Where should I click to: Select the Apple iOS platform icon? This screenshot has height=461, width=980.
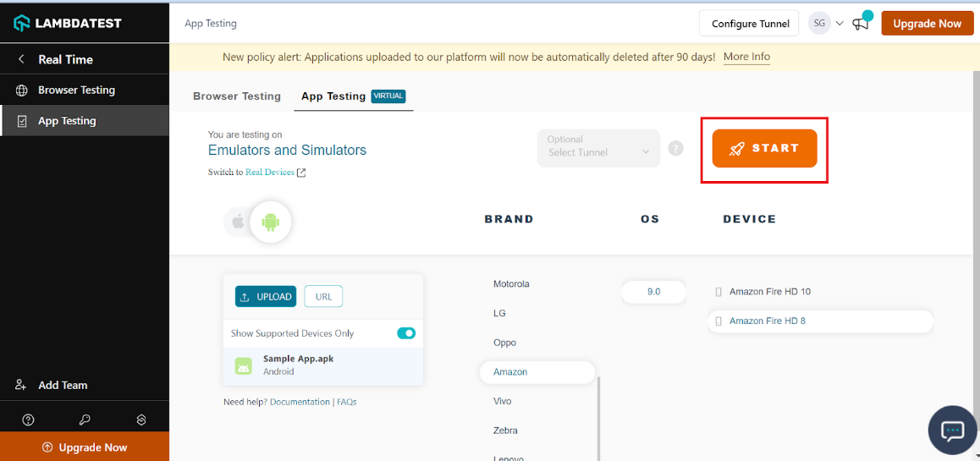pos(238,221)
